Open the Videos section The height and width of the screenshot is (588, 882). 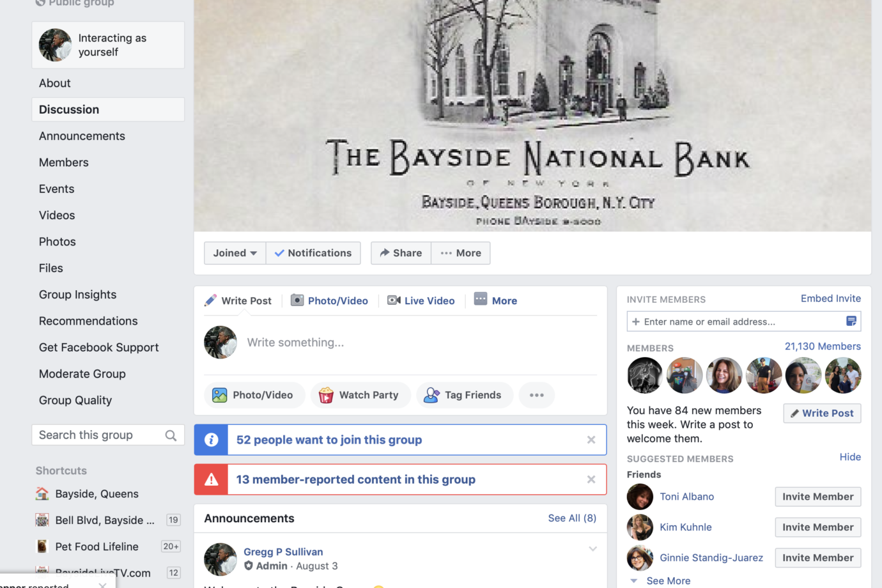click(x=57, y=215)
